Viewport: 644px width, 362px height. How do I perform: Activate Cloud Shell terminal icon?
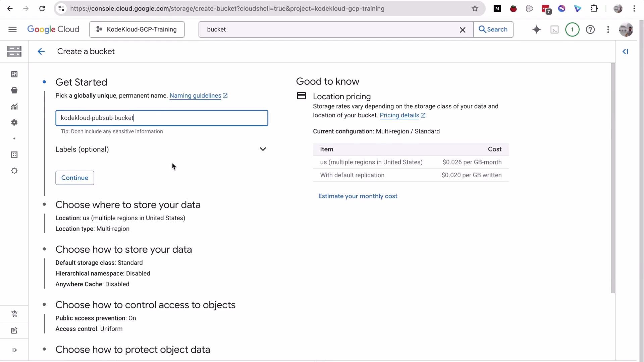[x=554, y=30]
